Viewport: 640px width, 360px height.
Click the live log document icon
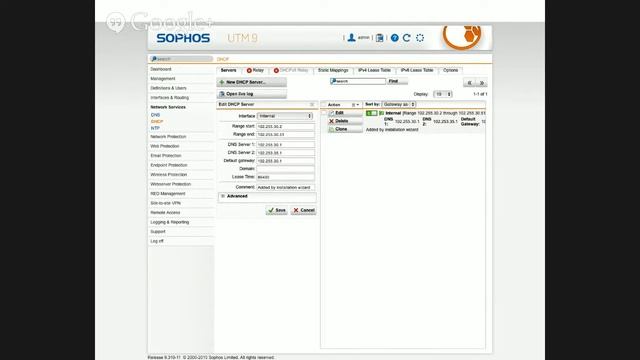click(222, 94)
